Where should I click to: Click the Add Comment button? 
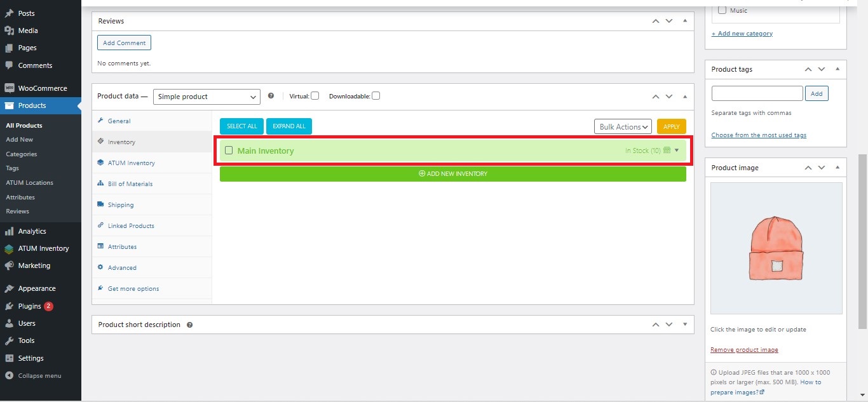[124, 43]
